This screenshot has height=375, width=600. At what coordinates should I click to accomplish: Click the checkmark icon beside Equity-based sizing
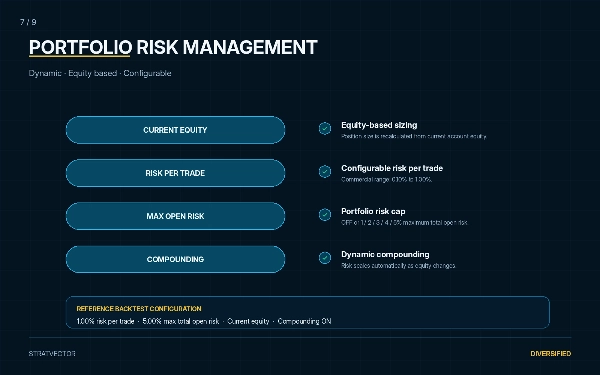[x=325, y=129]
